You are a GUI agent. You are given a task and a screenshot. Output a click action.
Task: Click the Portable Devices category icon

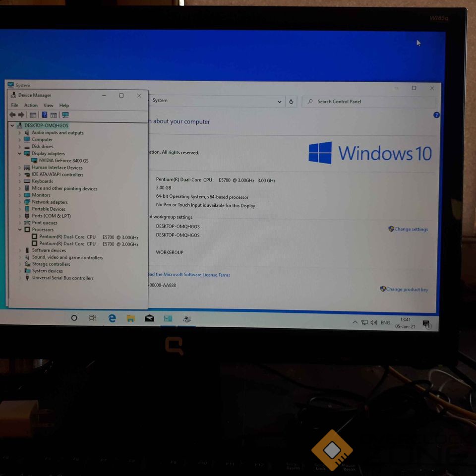pyautogui.click(x=27, y=209)
